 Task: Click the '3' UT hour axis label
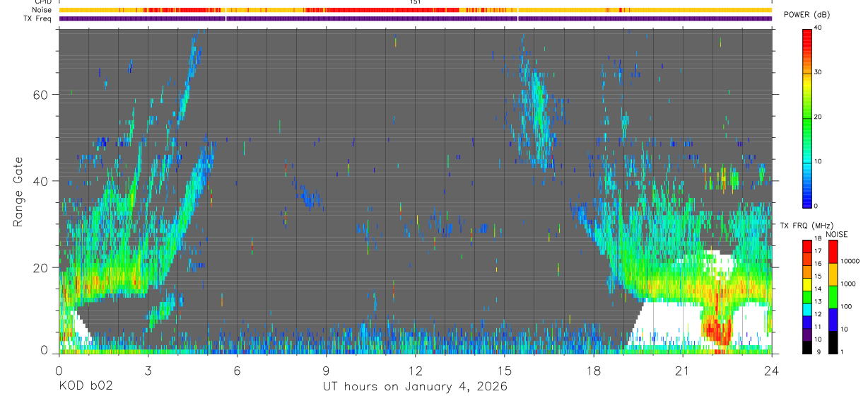pos(148,371)
